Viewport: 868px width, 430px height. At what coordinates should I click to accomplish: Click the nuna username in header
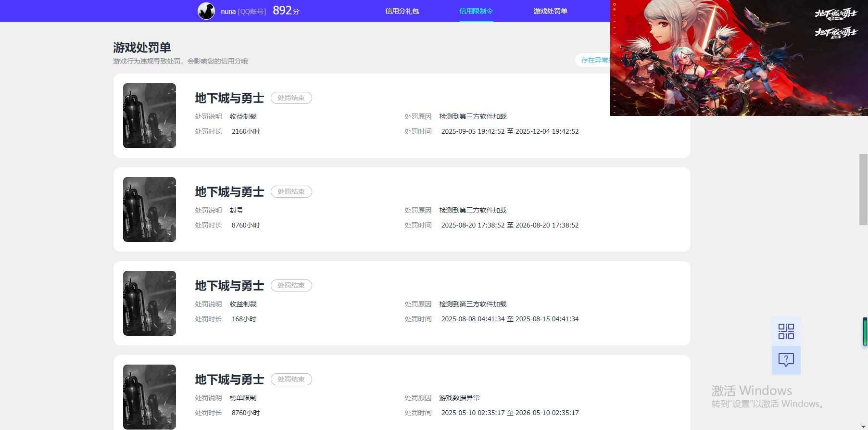(x=228, y=12)
